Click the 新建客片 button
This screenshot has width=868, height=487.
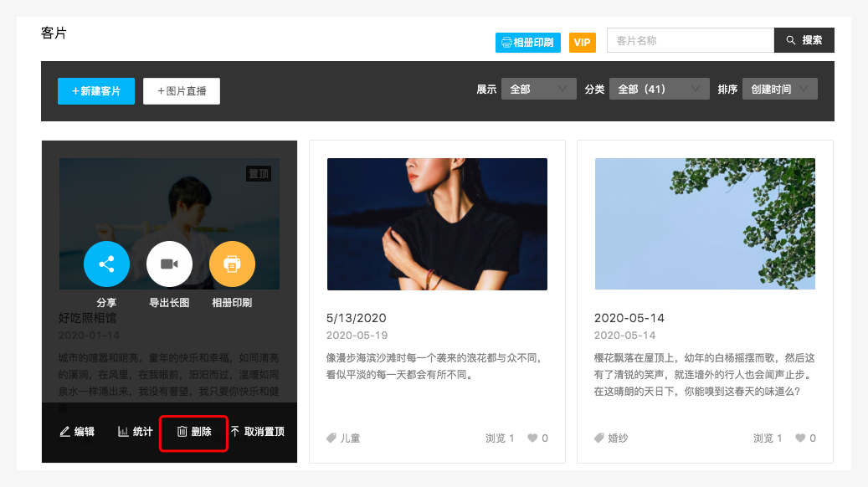click(95, 91)
